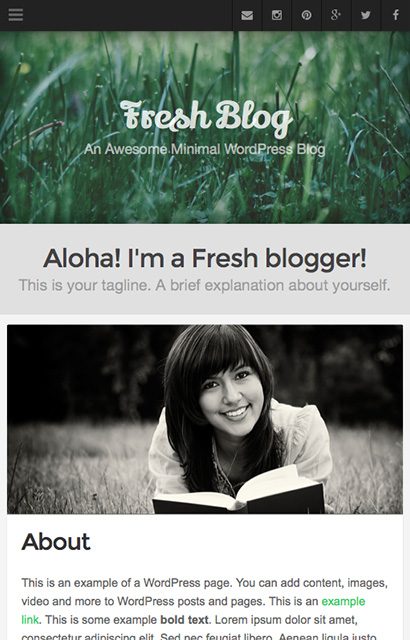This screenshot has width=410, height=640.
Task: Click the About page heading
Action: 56,542
